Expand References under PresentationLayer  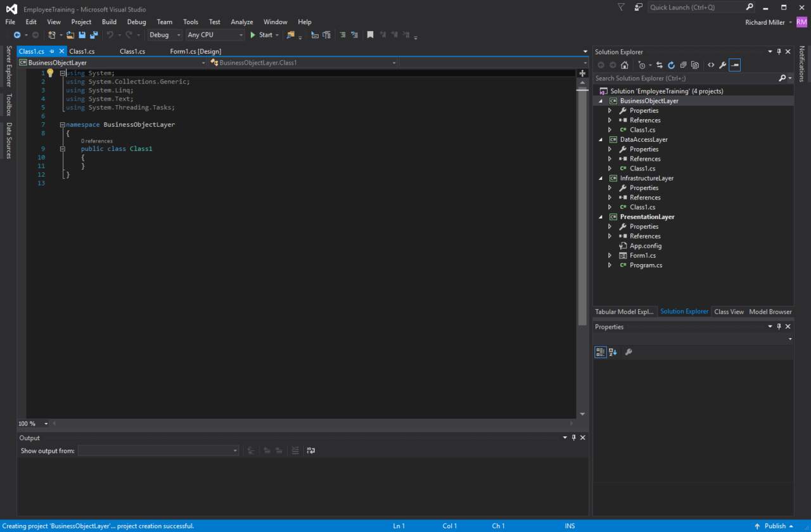pos(610,236)
